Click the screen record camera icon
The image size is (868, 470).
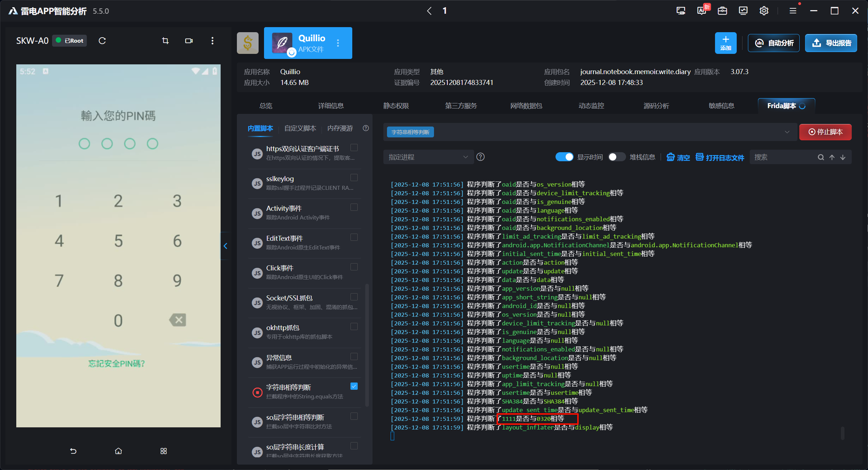click(189, 41)
